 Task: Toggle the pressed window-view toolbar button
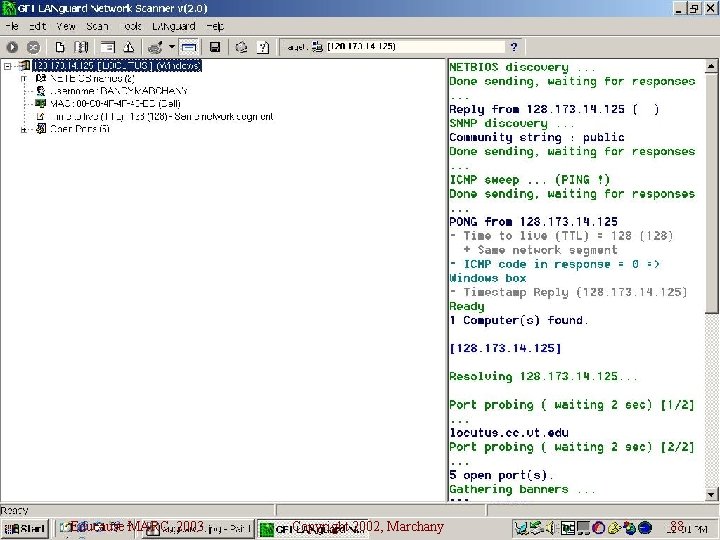189,47
